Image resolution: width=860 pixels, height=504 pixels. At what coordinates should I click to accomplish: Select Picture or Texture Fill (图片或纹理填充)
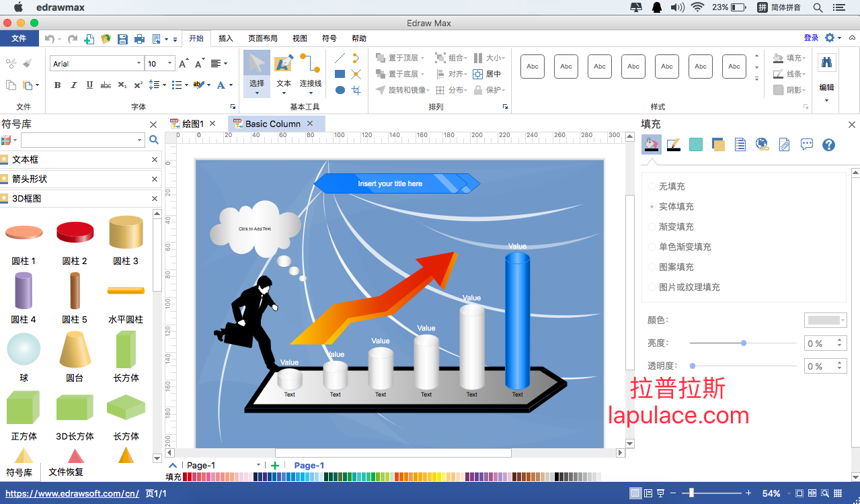point(683,287)
